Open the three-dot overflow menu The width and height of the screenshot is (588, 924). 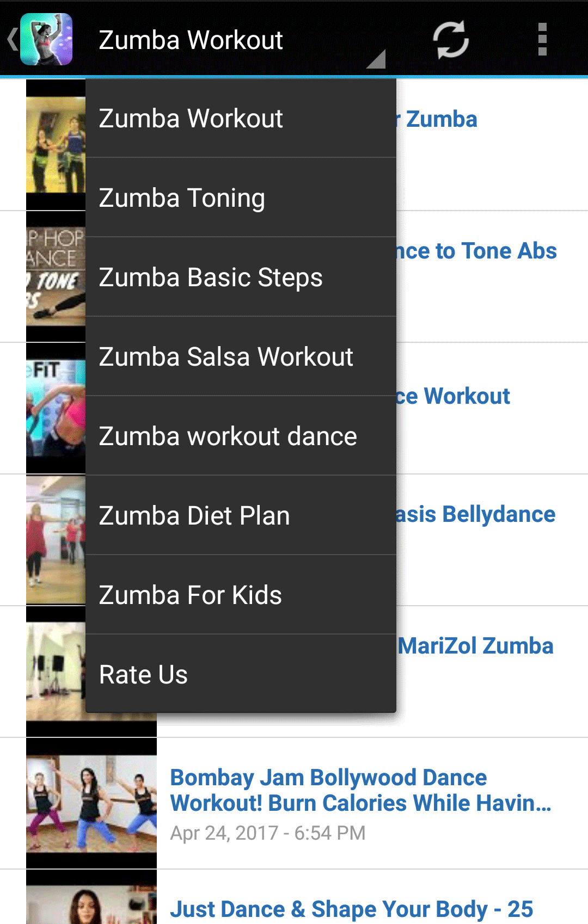(x=542, y=39)
